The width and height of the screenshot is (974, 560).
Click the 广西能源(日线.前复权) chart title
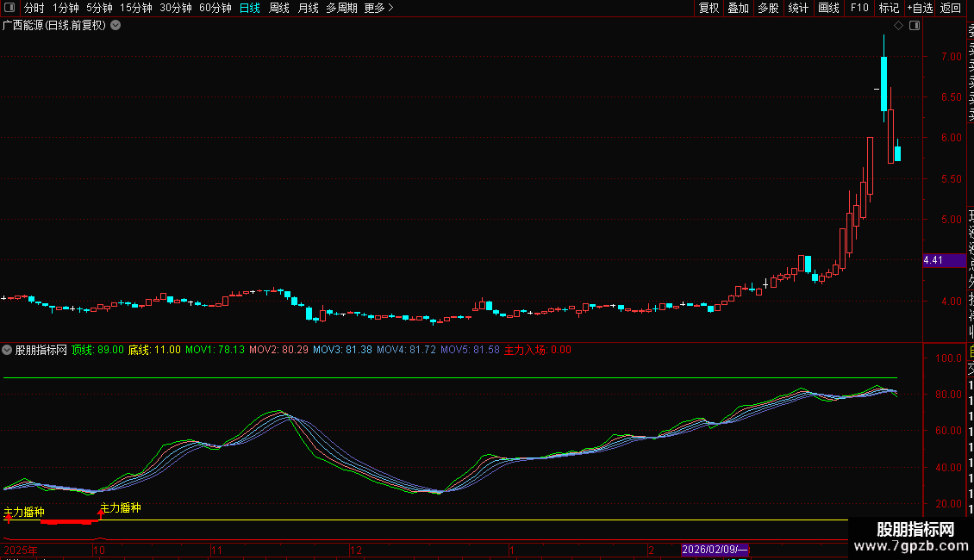54,26
